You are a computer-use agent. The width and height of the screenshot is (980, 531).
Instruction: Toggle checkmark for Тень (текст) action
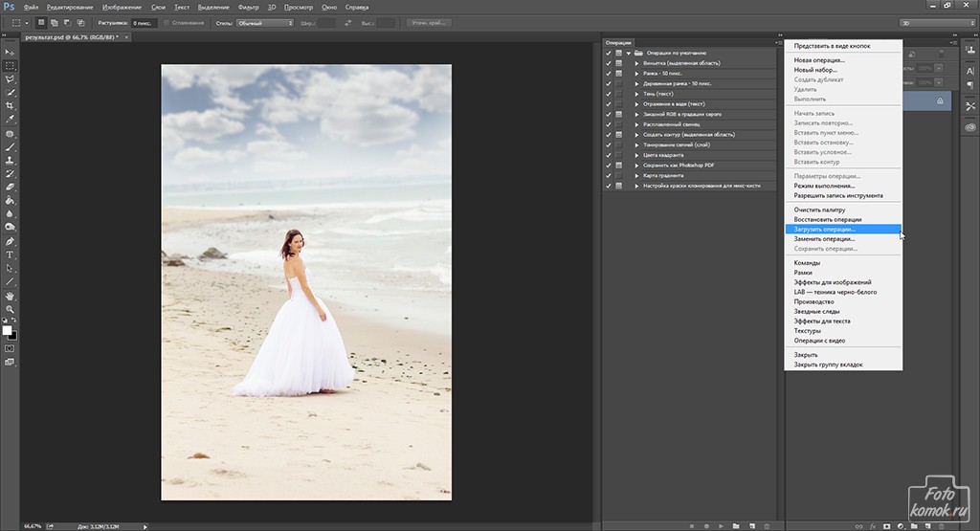pos(609,94)
